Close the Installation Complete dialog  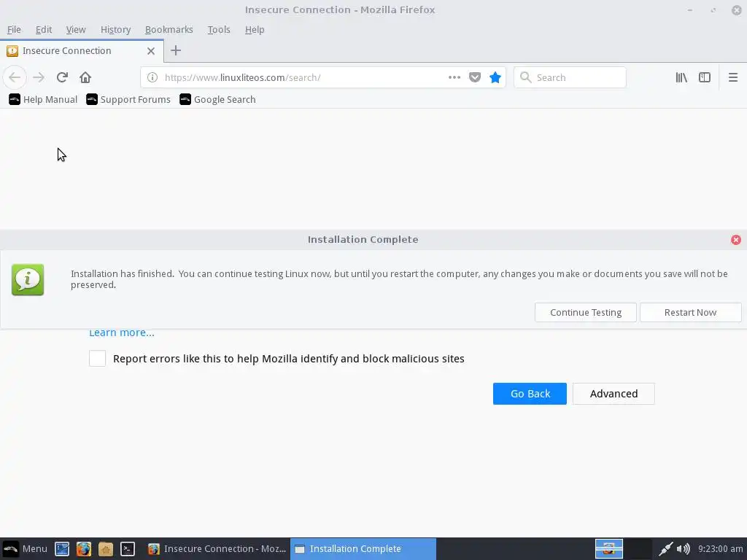pyautogui.click(x=735, y=239)
